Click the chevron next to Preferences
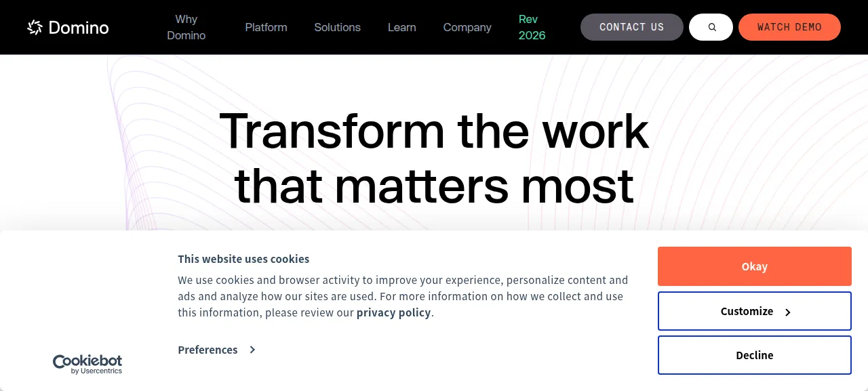This screenshot has width=868, height=391. click(252, 350)
